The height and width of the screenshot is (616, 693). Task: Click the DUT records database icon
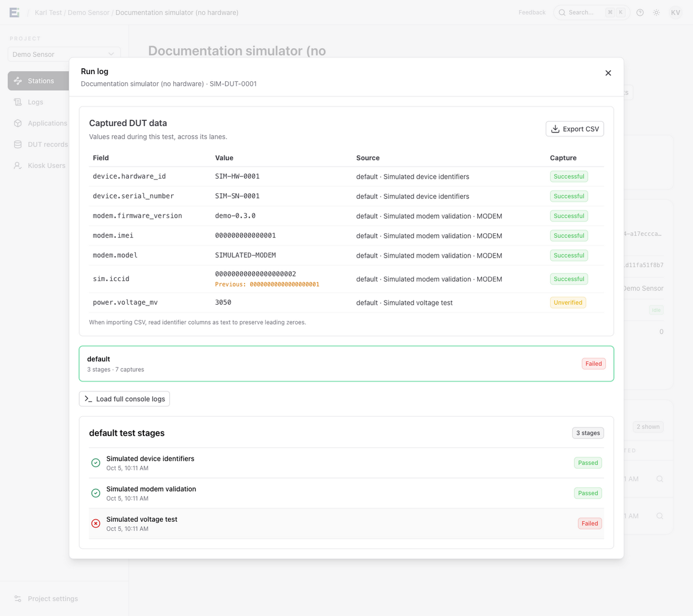coord(18,145)
